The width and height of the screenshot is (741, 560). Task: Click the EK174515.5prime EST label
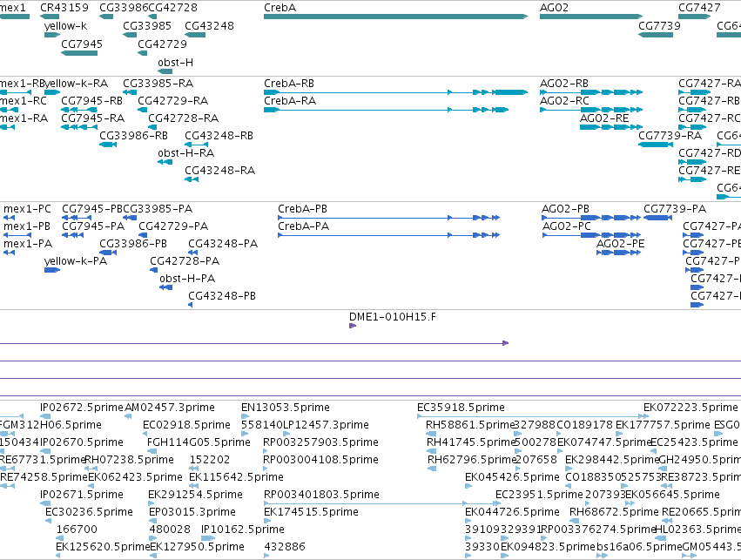tap(311, 512)
